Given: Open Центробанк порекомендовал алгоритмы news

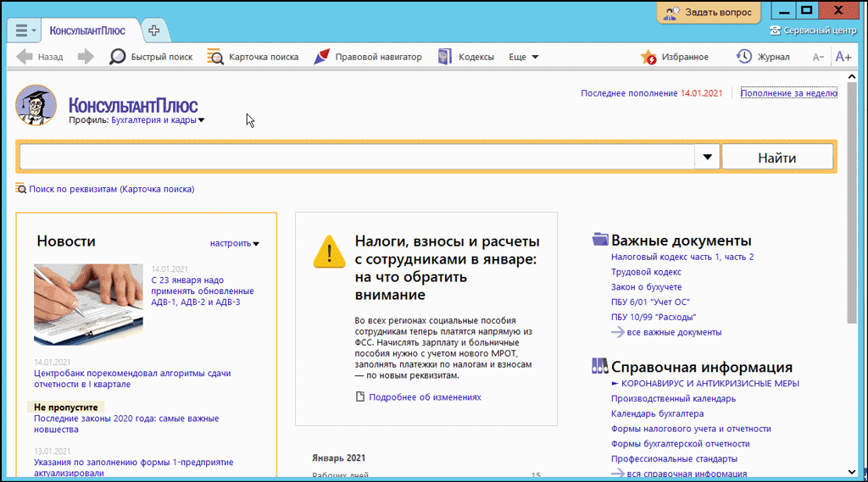Looking at the screenshot, I should (x=132, y=379).
